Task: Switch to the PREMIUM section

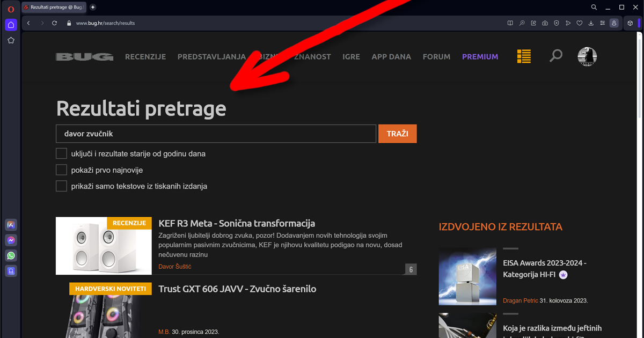Action: [x=480, y=56]
